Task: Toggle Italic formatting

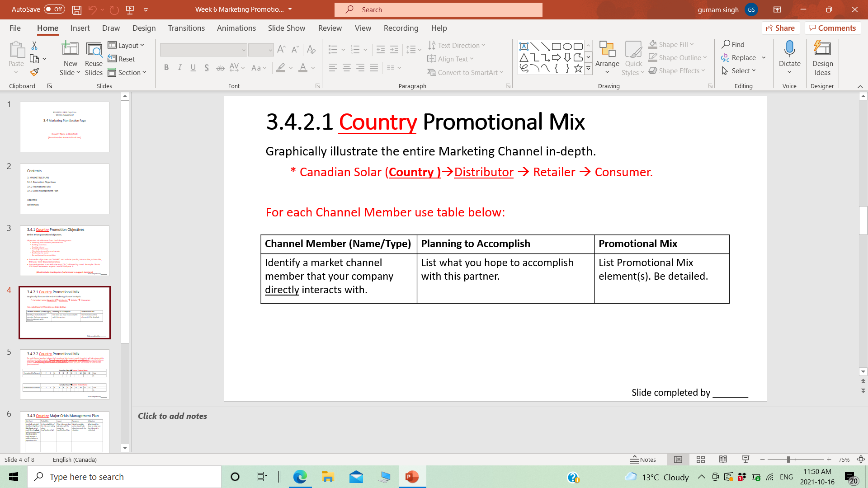Action: (x=180, y=68)
